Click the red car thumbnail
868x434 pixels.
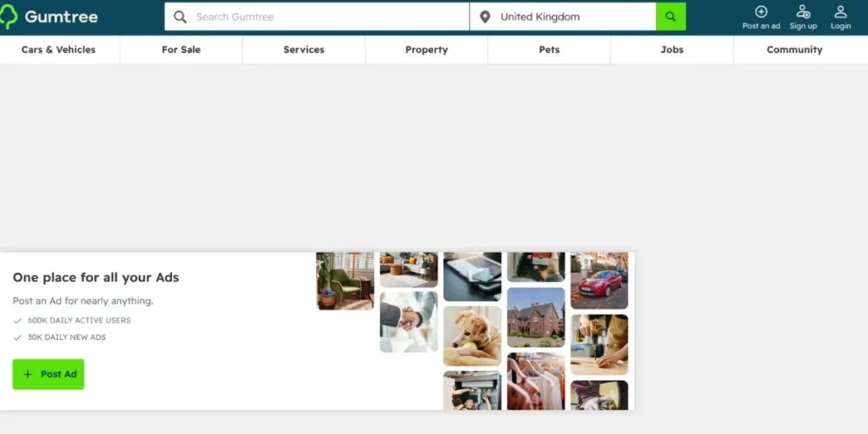[599, 281]
